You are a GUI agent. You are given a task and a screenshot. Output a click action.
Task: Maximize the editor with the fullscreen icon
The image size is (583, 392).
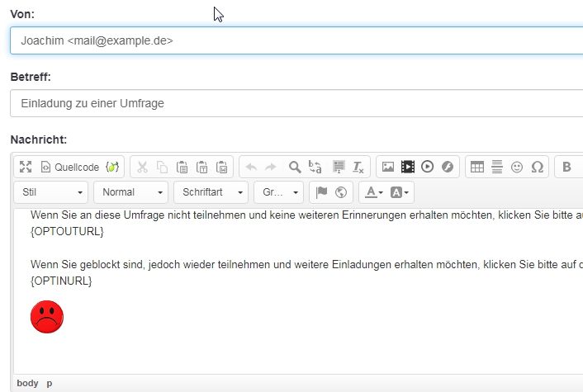click(26, 167)
